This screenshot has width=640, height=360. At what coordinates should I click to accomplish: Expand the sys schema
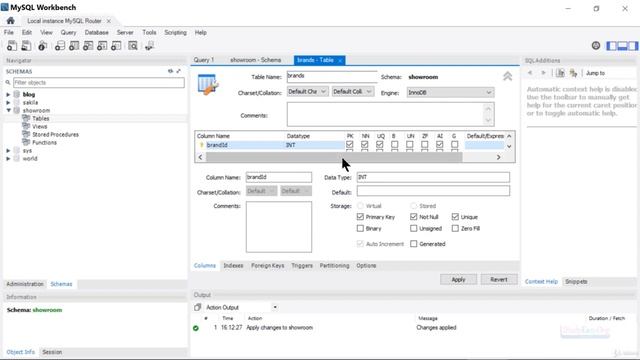pyautogui.click(x=8, y=151)
